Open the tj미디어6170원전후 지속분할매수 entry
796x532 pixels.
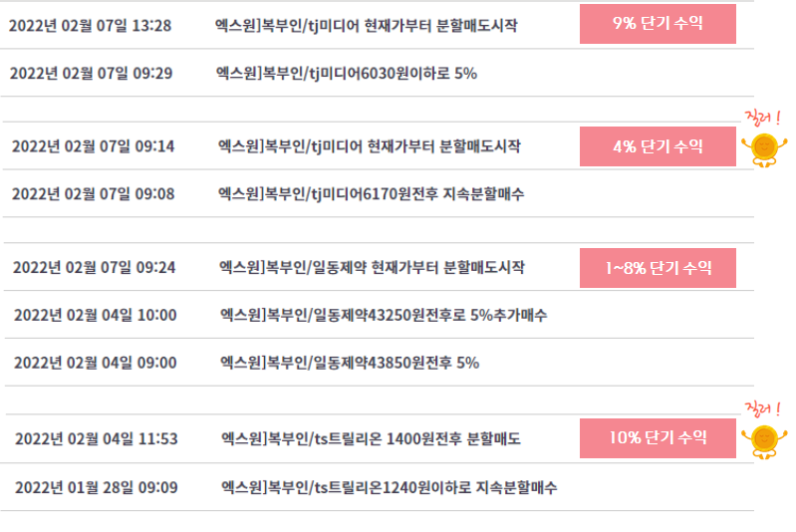pyautogui.click(x=371, y=194)
